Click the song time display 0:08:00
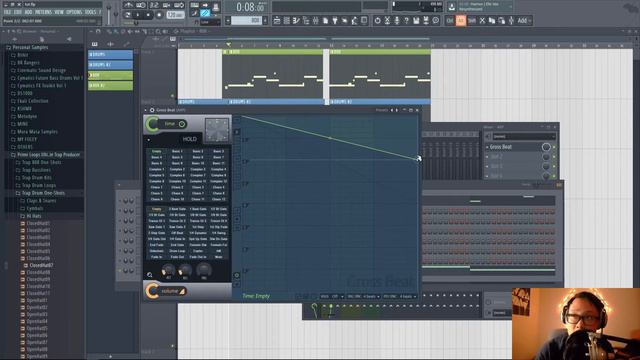The width and height of the screenshot is (640, 360). 250,7
